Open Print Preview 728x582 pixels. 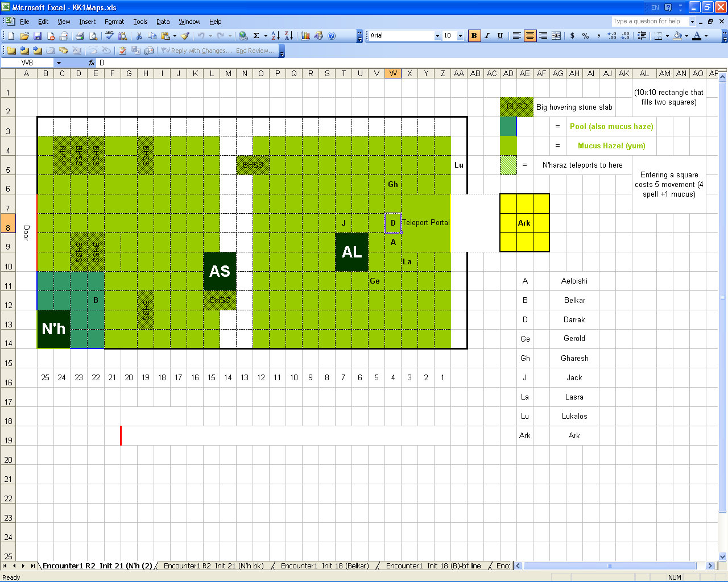point(93,36)
